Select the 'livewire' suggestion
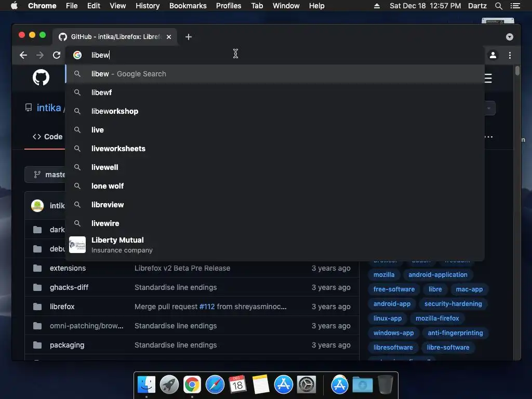Screen dimensions: 532x399 click(x=275, y=223)
